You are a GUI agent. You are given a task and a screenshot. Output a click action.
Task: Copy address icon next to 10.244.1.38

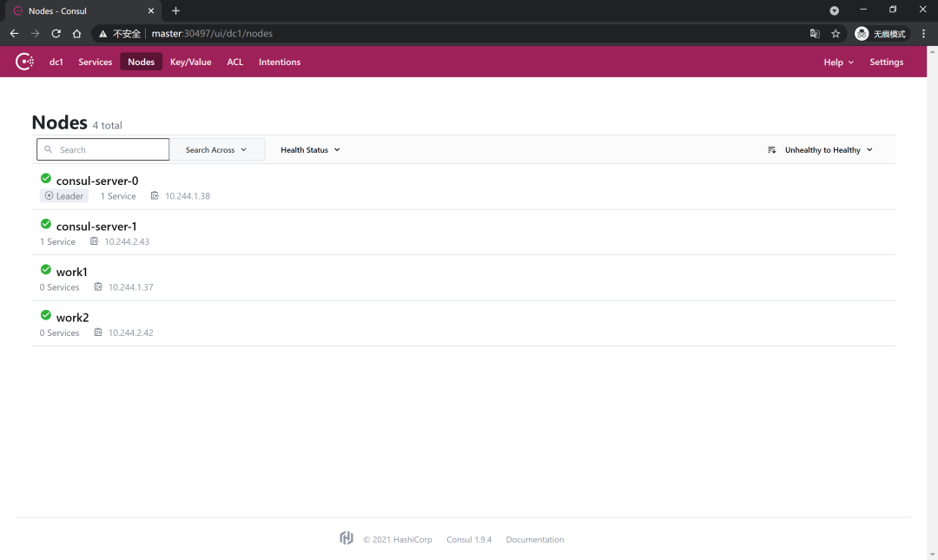coord(155,195)
